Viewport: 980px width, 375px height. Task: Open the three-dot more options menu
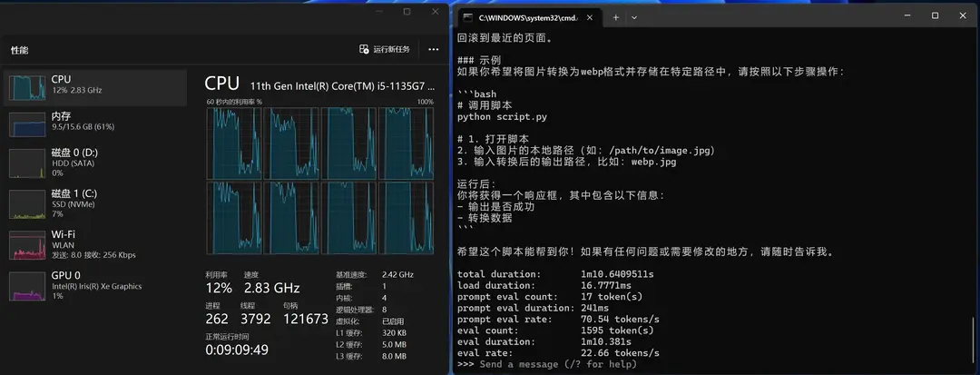[x=433, y=49]
